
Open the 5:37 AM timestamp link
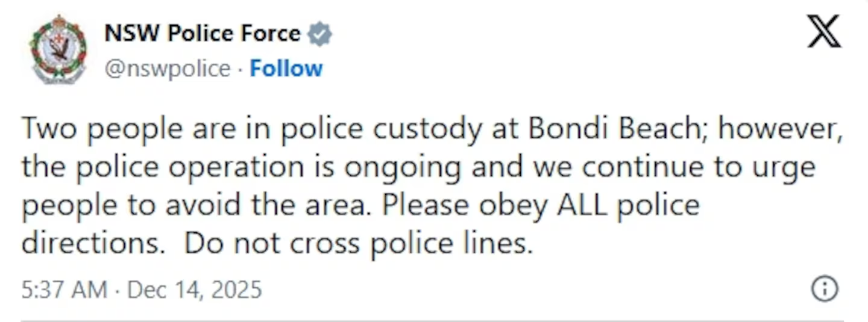[63, 290]
